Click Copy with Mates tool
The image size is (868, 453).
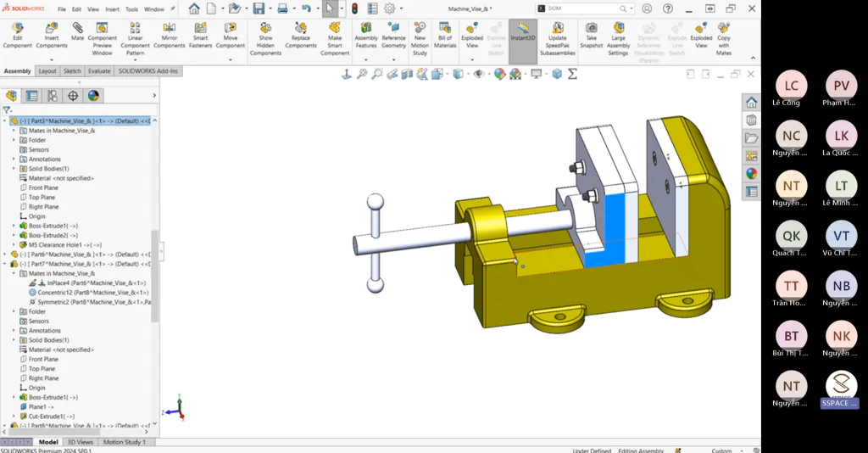pyautogui.click(x=724, y=39)
